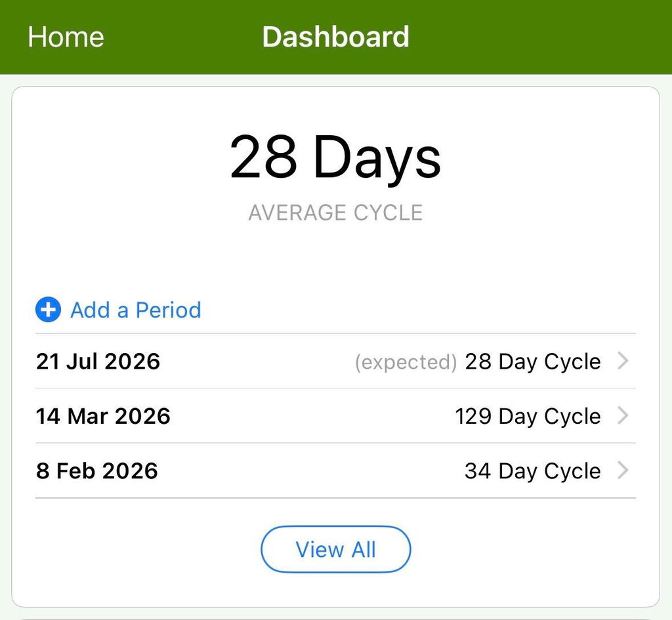Tap the AVERAGE CYCLE caption
This screenshot has width=672, height=620.
pos(335,213)
